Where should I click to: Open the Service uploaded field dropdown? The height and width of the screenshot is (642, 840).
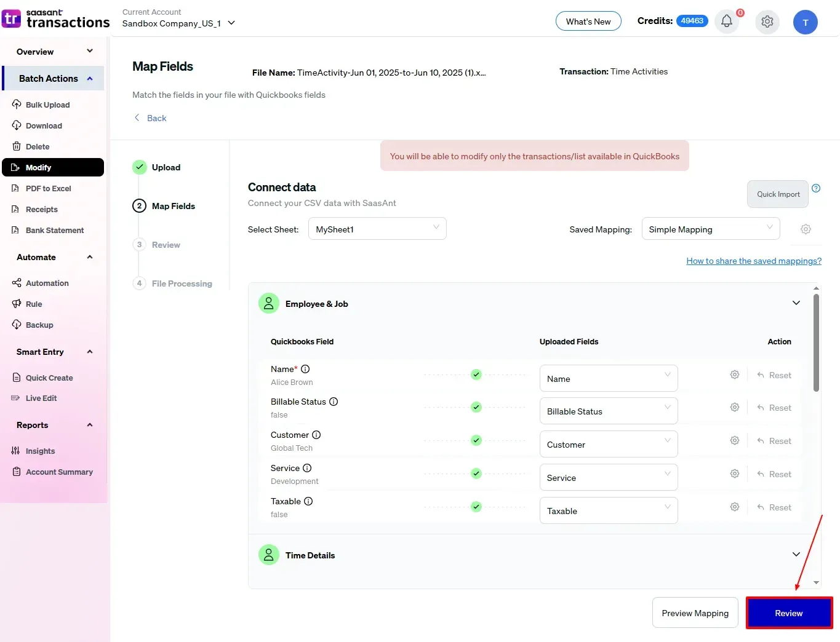[609, 477]
